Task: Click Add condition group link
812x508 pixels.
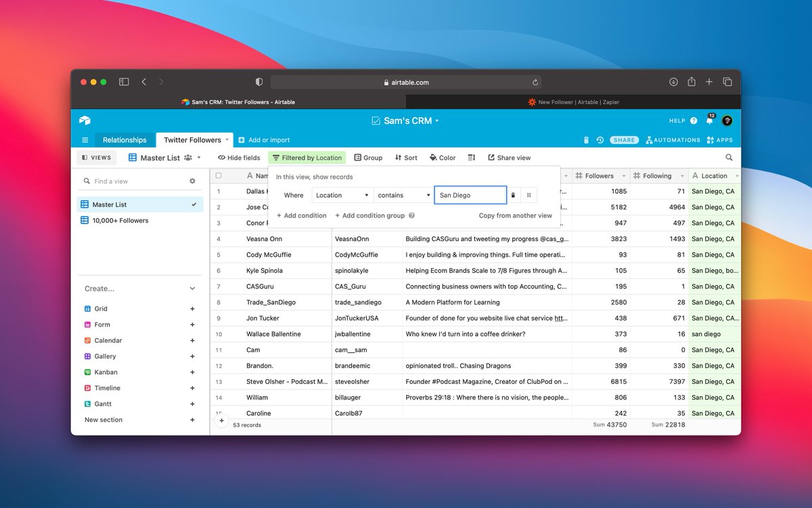Action: pyautogui.click(x=369, y=215)
